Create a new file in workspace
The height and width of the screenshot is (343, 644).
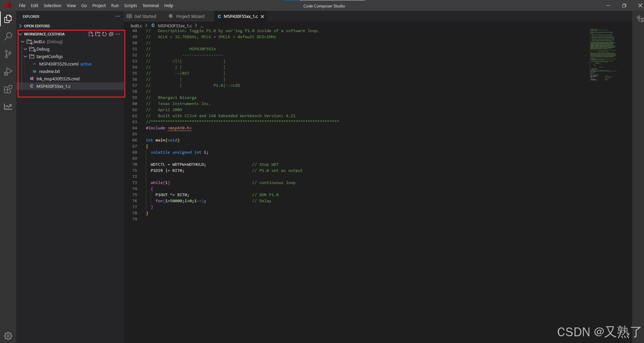point(91,34)
